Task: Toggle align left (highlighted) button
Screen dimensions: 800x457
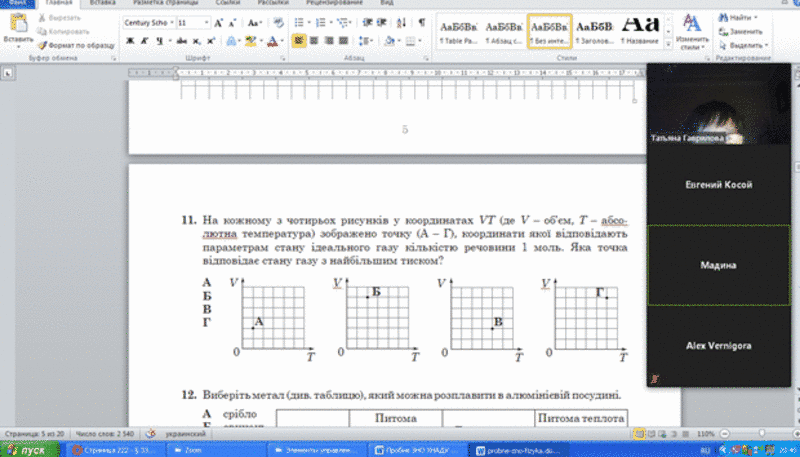Action: 299,41
